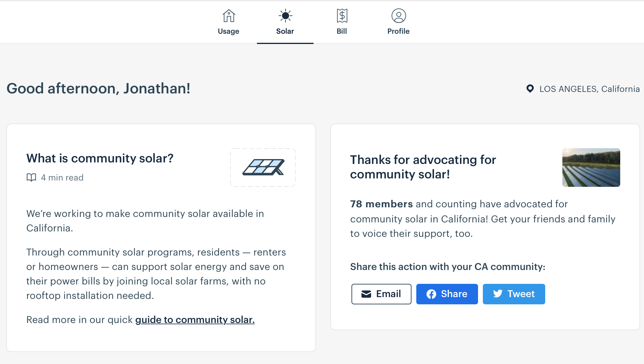
Task: Share via the Email button
Action: (381, 294)
